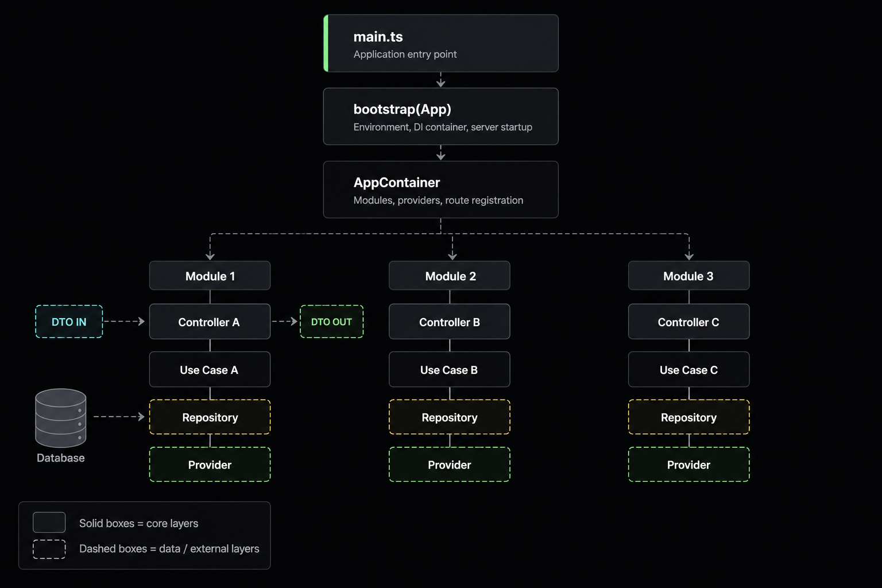Click the 'Database' label text
The width and height of the screenshot is (882, 588).
[61, 458]
